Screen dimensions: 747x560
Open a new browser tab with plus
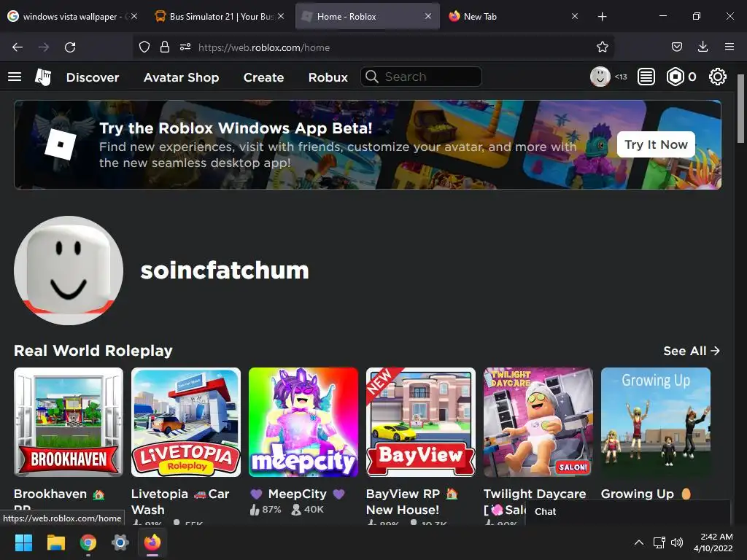[602, 17]
